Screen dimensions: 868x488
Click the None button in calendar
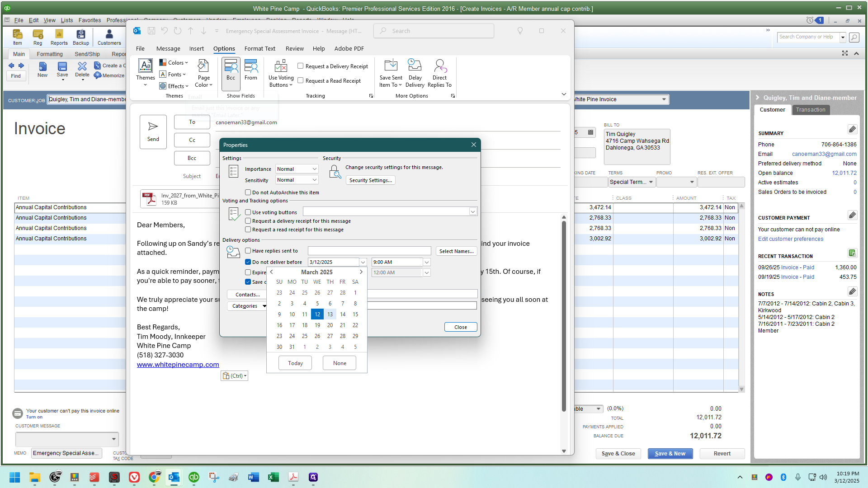click(x=340, y=363)
